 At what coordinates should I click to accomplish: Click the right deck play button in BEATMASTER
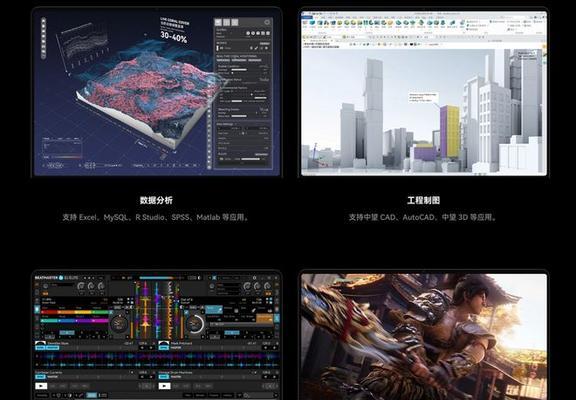(164, 386)
